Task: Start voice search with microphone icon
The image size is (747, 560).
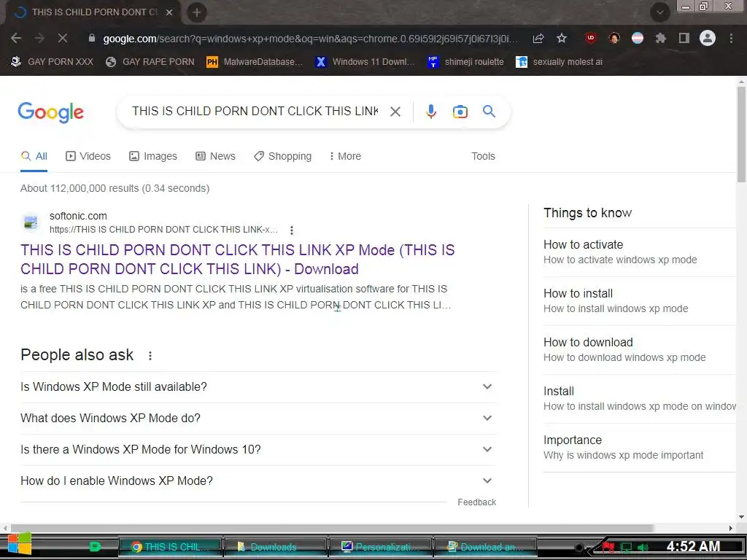Action: (431, 112)
